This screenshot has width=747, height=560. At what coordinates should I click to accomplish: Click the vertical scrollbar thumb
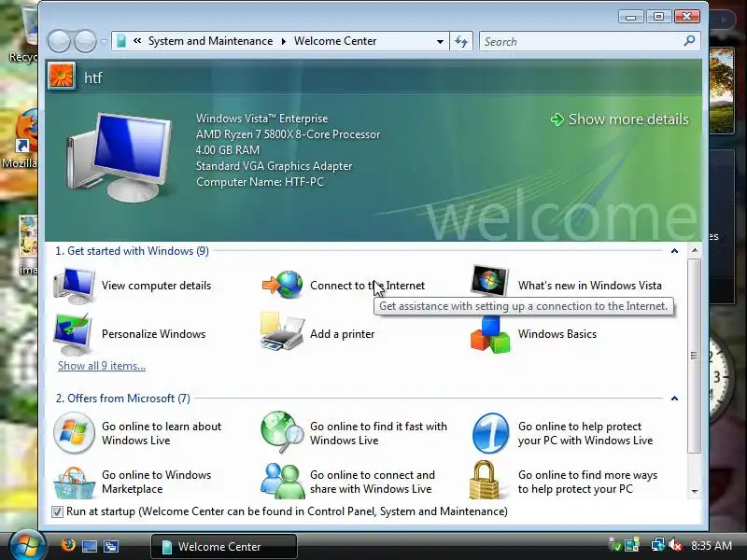click(x=694, y=357)
